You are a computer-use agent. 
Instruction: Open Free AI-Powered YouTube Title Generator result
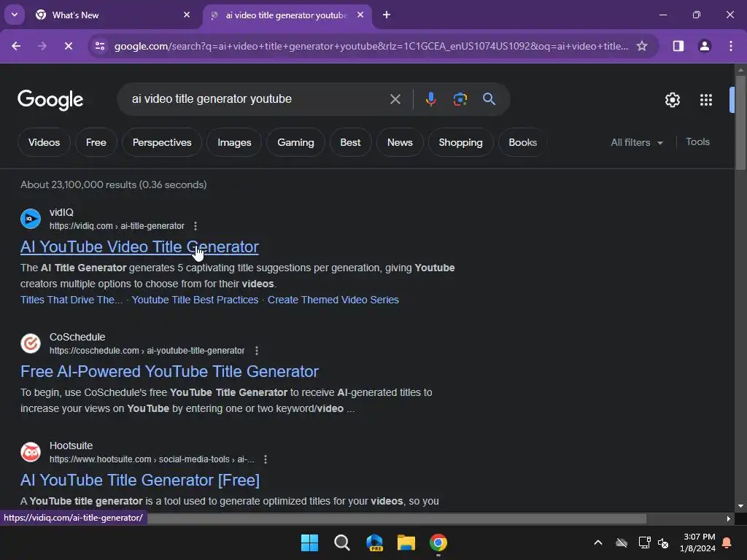[169, 371]
